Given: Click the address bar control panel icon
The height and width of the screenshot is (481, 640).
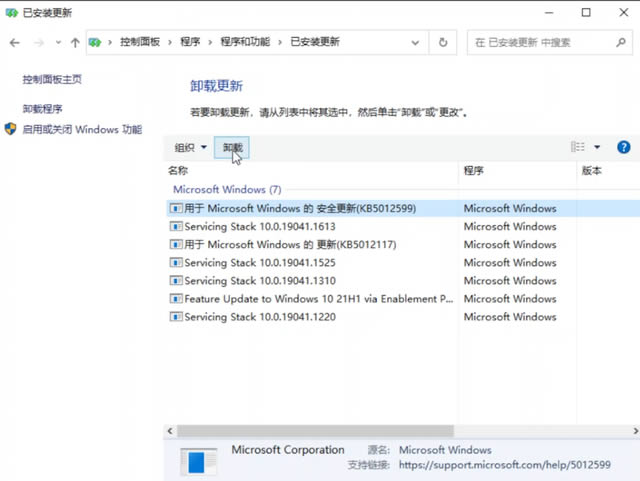Looking at the screenshot, I should pos(95,42).
